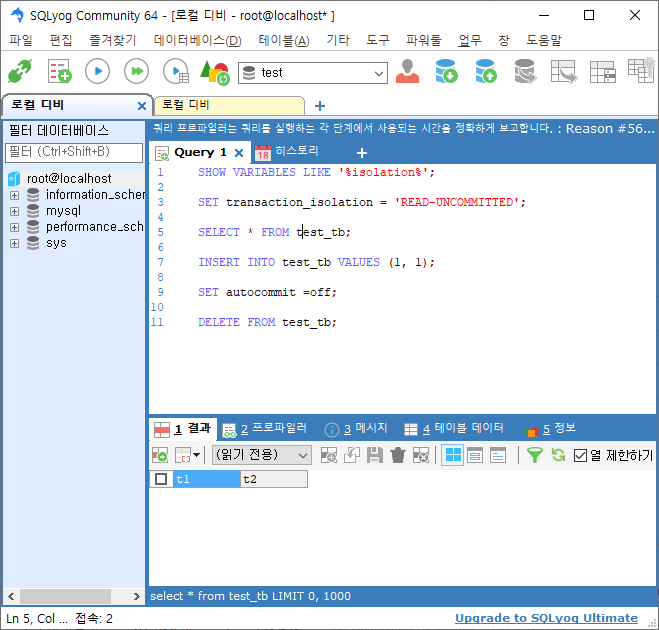Open the export result dropdown icon
The height and width of the screenshot is (630, 659).
click(187, 455)
